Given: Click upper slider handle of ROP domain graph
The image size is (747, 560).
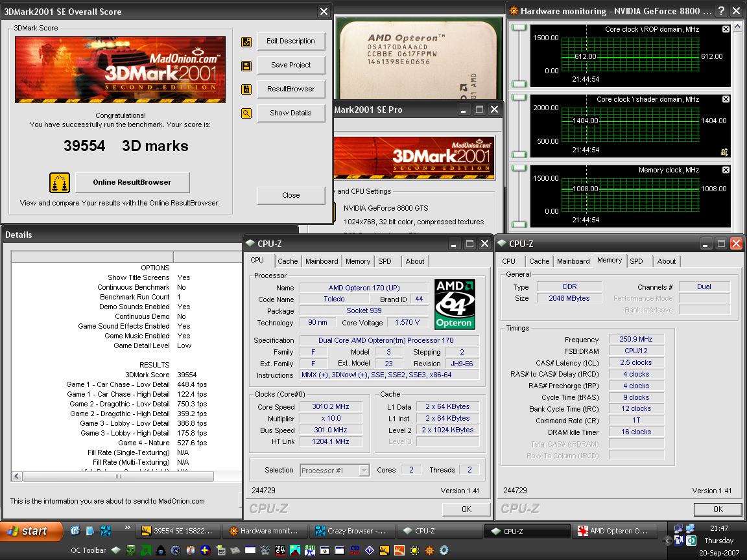Looking at the screenshot, I should (x=519, y=28).
